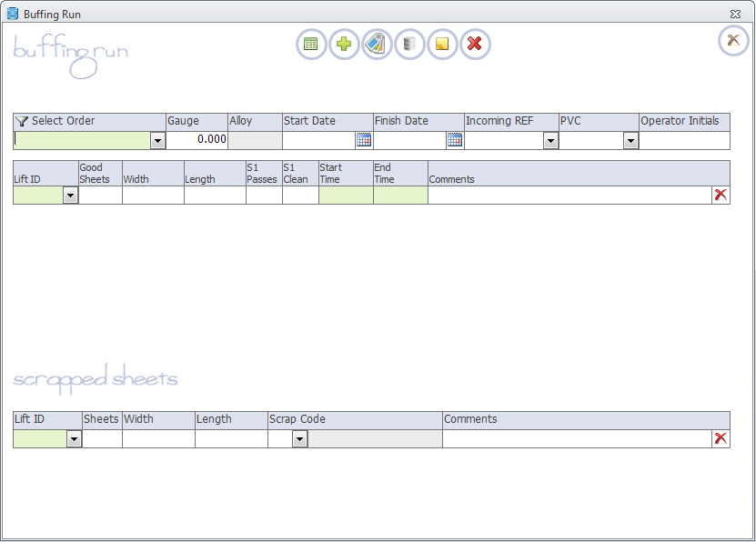The width and height of the screenshot is (756, 542).
Task: Click the gray Alloy field
Action: point(255,141)
